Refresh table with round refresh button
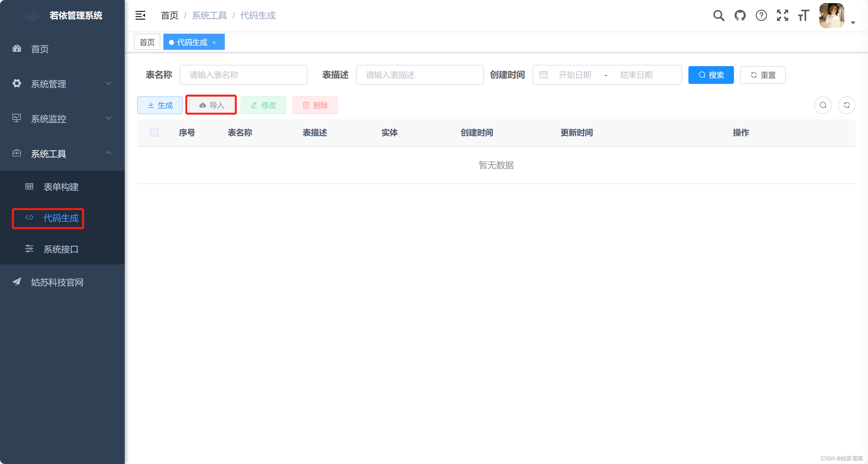Viewport: 868px width, 464px height. [846, 105]
